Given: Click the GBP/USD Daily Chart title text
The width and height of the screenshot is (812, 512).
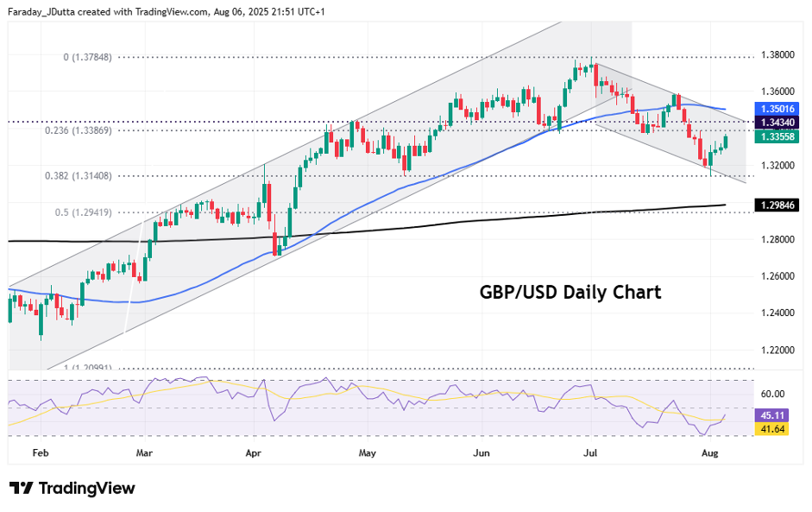Looking at the screenshot, I should point(570,292).
